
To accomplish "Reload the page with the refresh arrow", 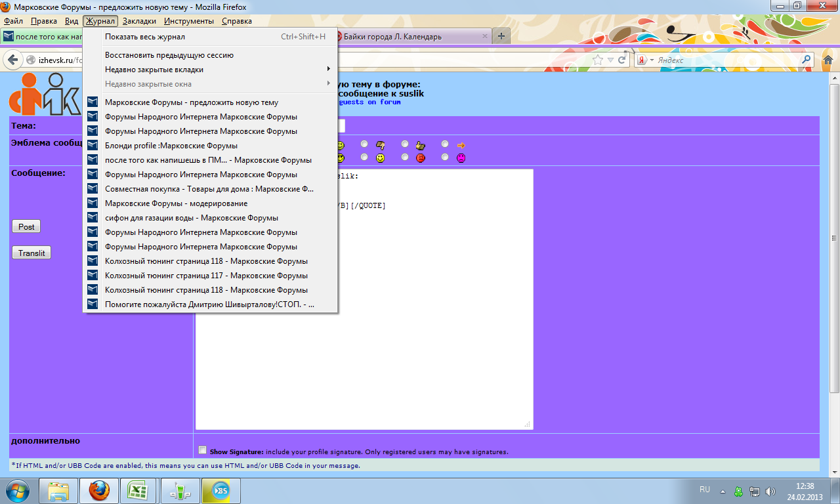I will point(622,60).
